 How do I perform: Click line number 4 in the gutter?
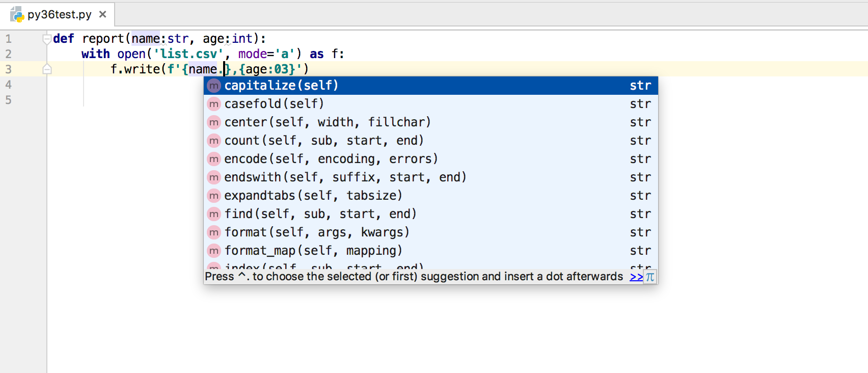8,85
